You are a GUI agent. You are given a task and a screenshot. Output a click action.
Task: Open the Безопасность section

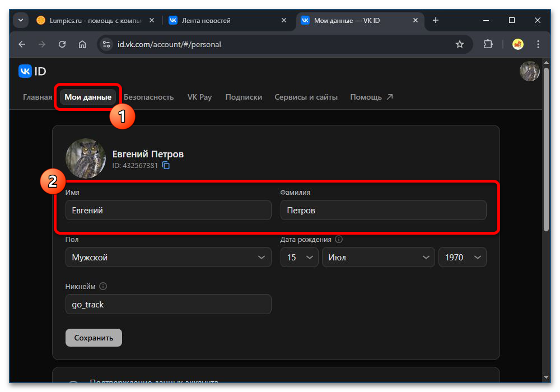(x=148, y=97)
